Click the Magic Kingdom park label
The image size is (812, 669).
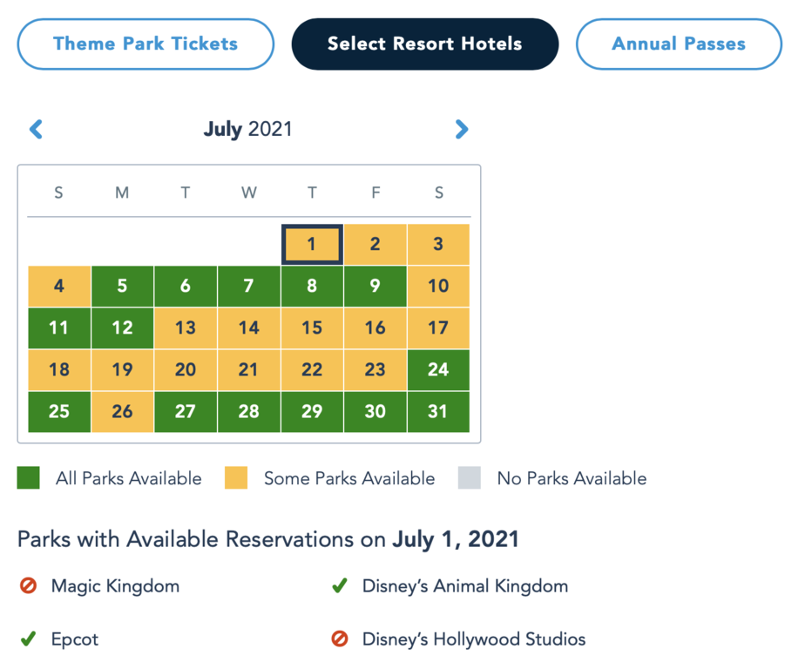(116, 586)
